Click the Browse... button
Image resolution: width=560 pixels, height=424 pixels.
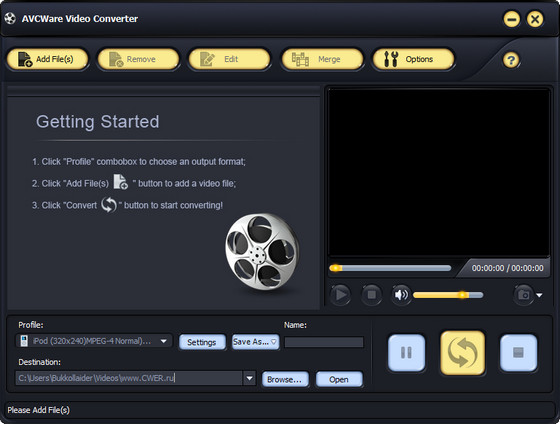click(285, 379)
